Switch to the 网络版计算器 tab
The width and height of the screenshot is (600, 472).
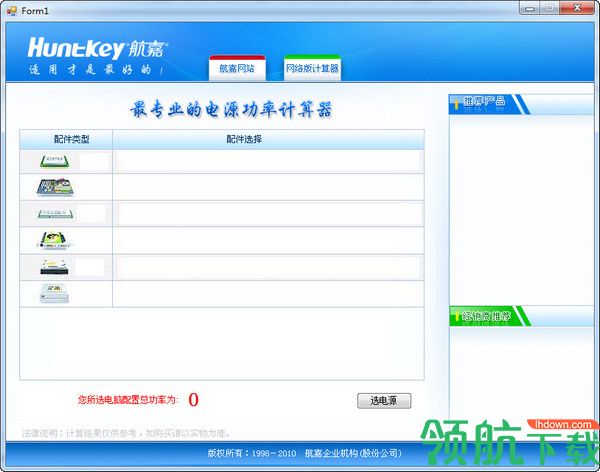312,69
